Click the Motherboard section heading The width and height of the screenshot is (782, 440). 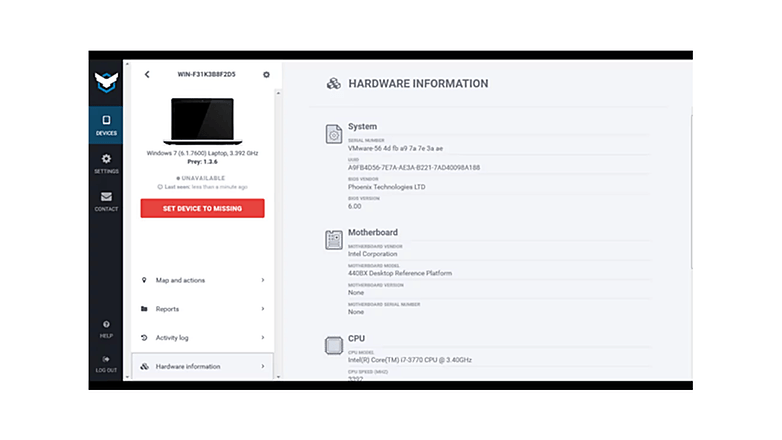373,232
